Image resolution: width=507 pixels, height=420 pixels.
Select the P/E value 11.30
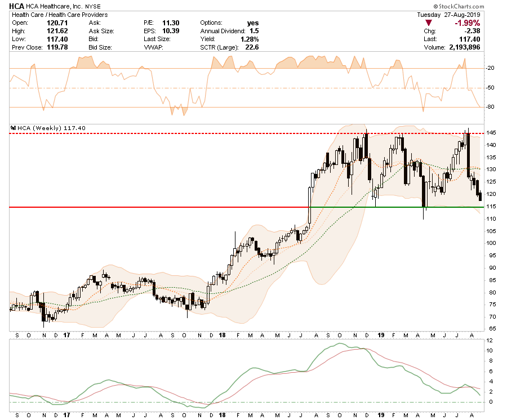(x=171, y=23)
